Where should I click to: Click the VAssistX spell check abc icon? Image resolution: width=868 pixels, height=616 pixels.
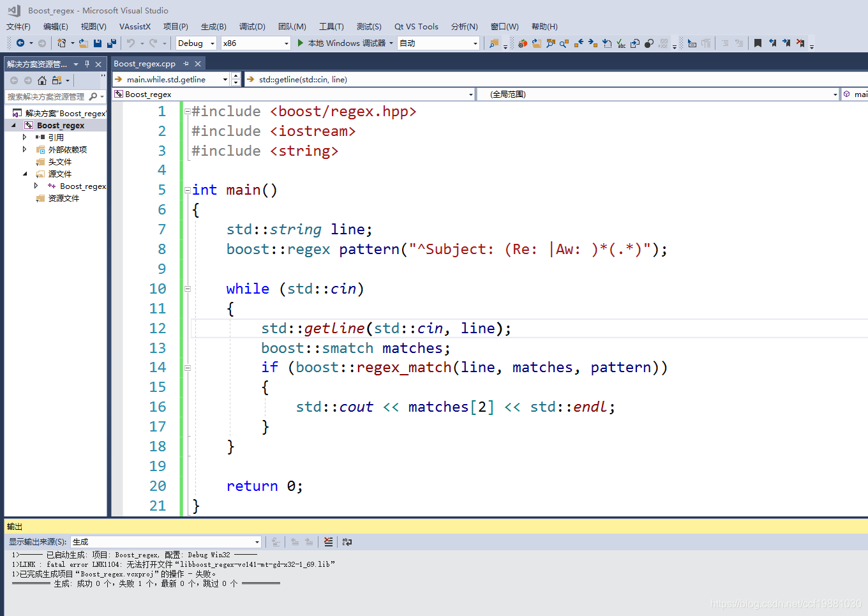tap(620, 43)
